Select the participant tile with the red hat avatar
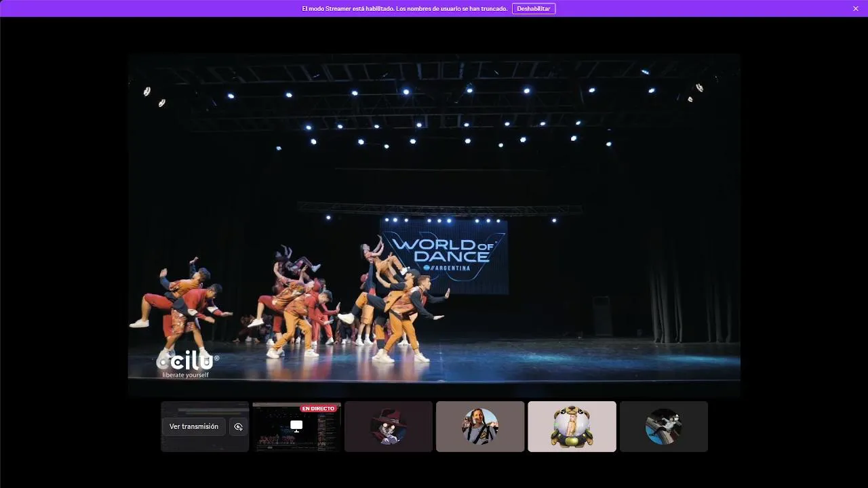 pos(389,426)
